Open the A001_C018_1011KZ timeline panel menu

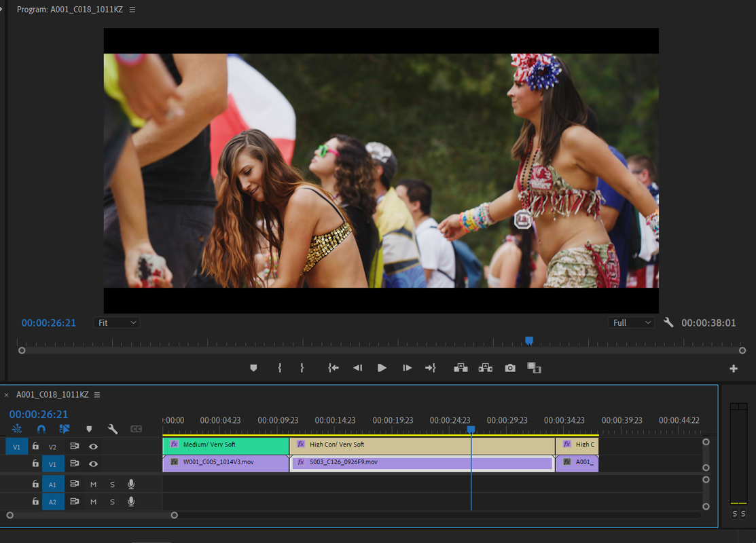pos(97,394)
